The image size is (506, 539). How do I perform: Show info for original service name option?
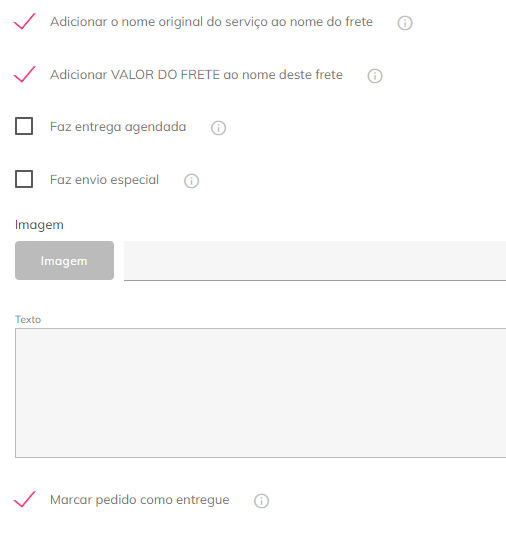point(405,23)
